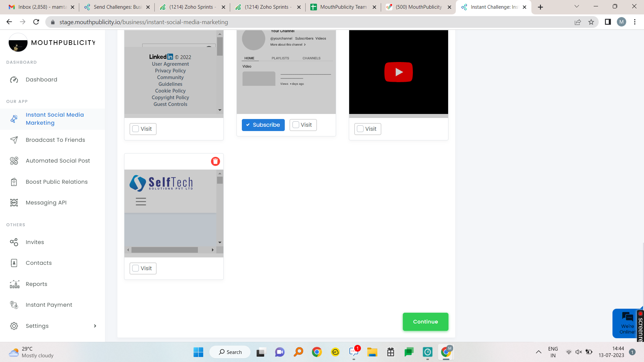Click the Instant Payment icon
Image resolution: width=644 pixels, height=362 pixels.
click(14, 305)
